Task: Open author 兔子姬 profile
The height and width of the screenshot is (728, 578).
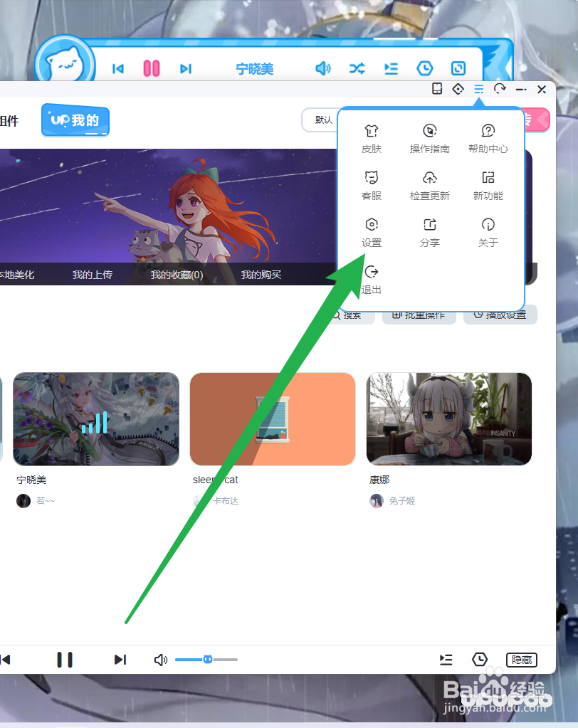Action: click(x=402, y=501)
